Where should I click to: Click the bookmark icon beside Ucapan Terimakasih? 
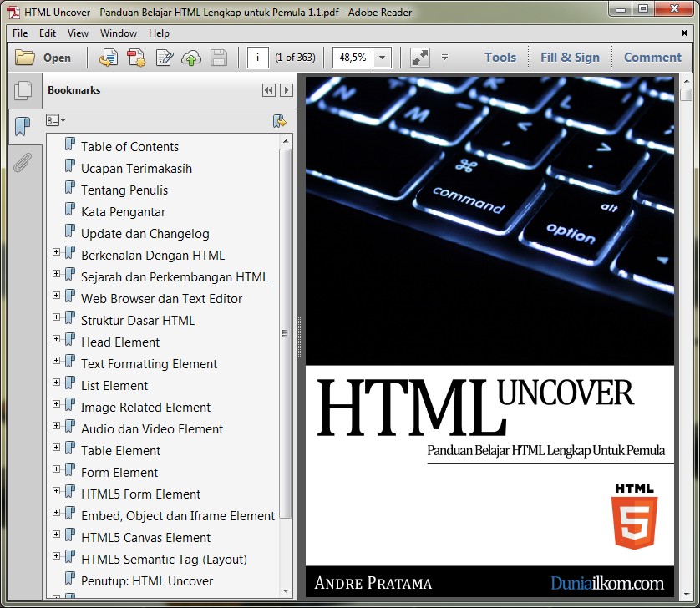point(70,165)
